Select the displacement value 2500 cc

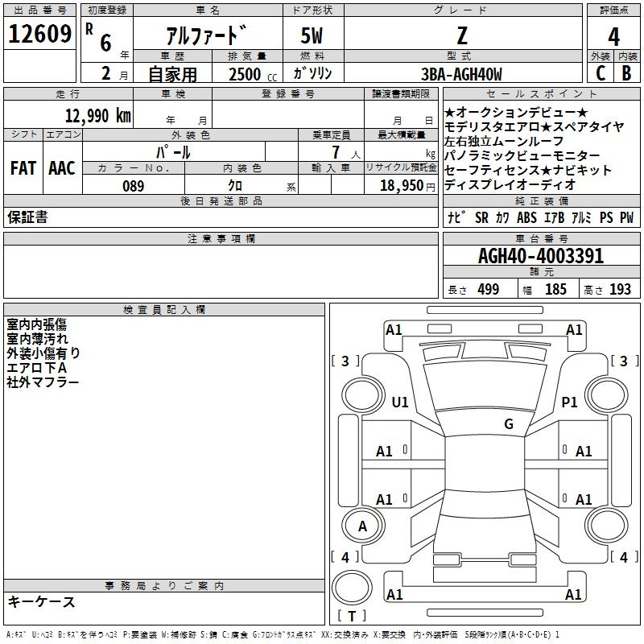(253, 74)
